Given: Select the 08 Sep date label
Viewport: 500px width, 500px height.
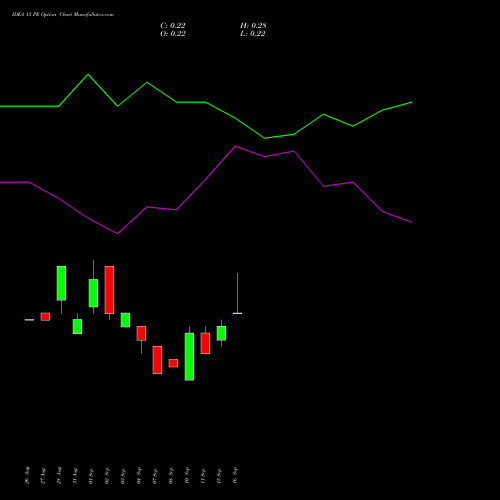Looking at the screenshot, I should point(171,475).
